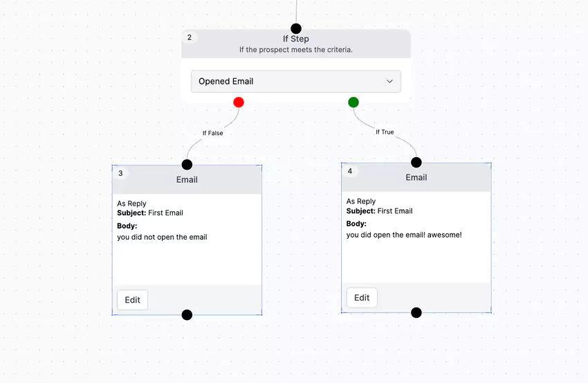Click 'As Reply' in Email step 4
This screenshot has height=383, width=588.
click(360, 202)
